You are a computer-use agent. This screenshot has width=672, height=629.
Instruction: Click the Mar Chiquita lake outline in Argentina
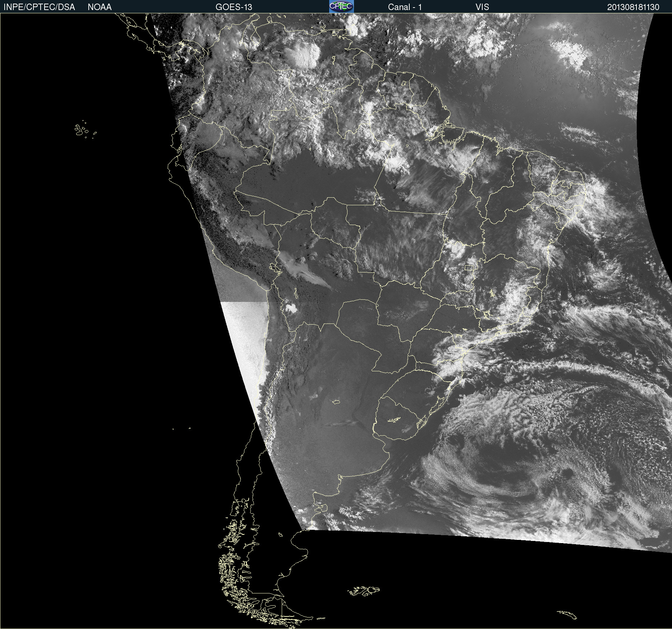point(336,401)
